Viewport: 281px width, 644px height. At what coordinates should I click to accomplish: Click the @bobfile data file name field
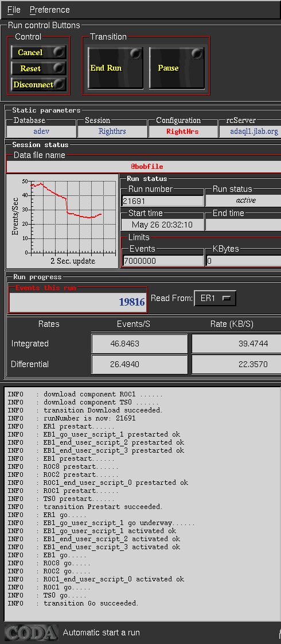143,167
